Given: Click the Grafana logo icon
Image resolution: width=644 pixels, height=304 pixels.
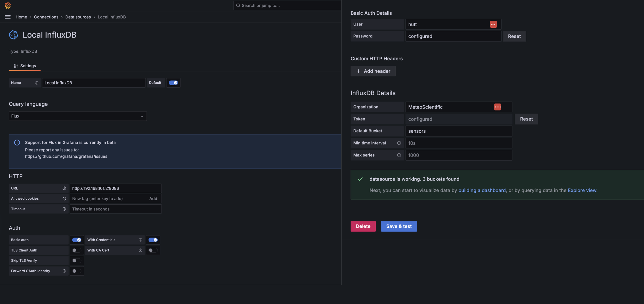Looking at the screenshot, I should click(x=8, y=5).
